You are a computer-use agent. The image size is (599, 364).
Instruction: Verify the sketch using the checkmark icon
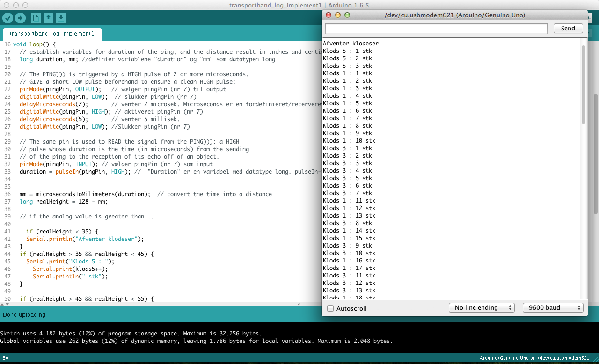pyautogui.click(x=7, y=18)
